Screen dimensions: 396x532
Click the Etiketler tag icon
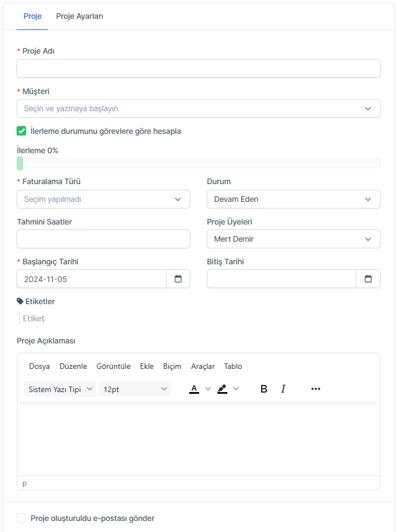20,301
